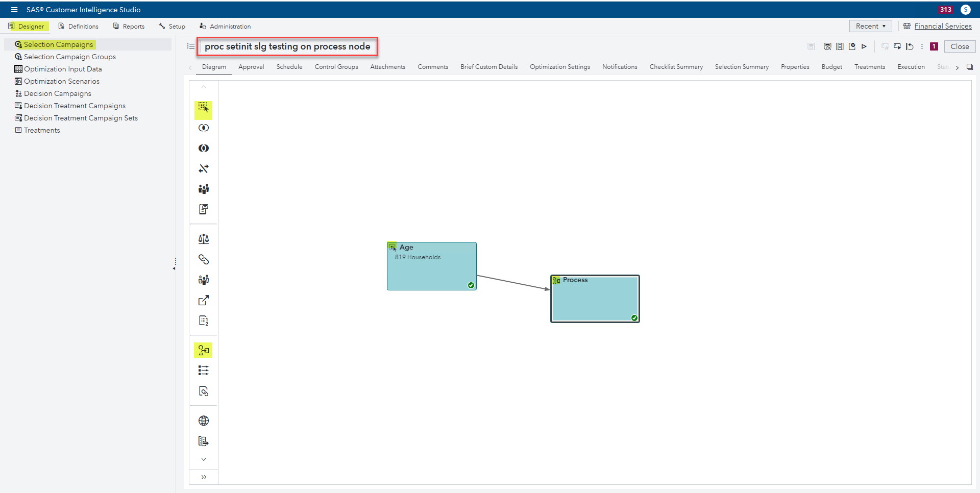This screenshot has height=493, width=980.
Task: Expand palette with double chevron
Action: tap(204, 477)
